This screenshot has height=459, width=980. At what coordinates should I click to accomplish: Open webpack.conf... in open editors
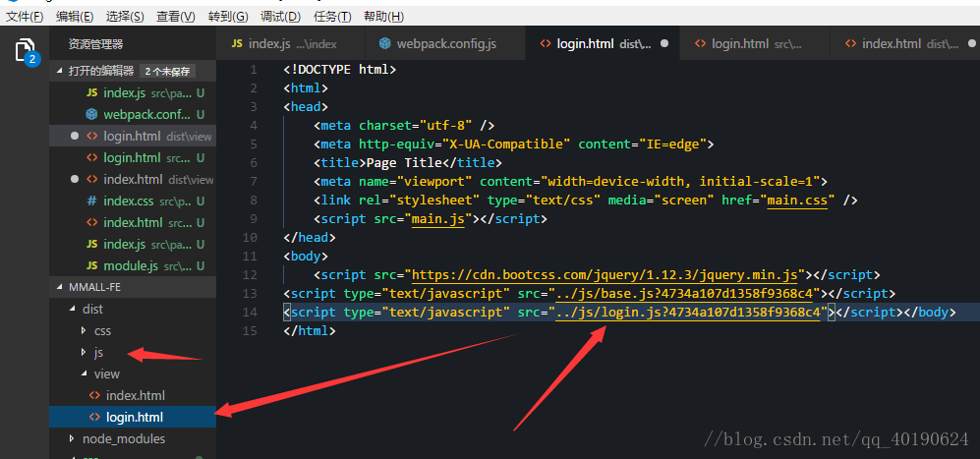(133, 114)
